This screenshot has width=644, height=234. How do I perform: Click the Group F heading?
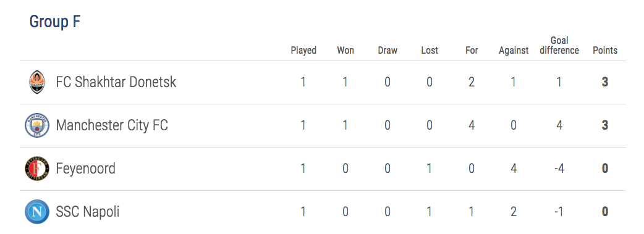(x=55, y=22)
